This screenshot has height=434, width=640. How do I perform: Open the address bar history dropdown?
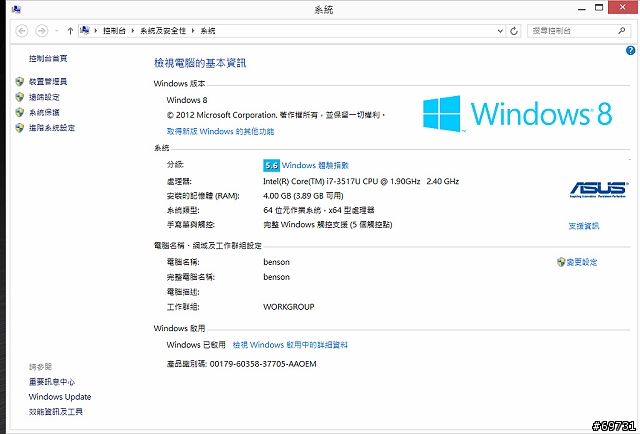coord(500,31)
